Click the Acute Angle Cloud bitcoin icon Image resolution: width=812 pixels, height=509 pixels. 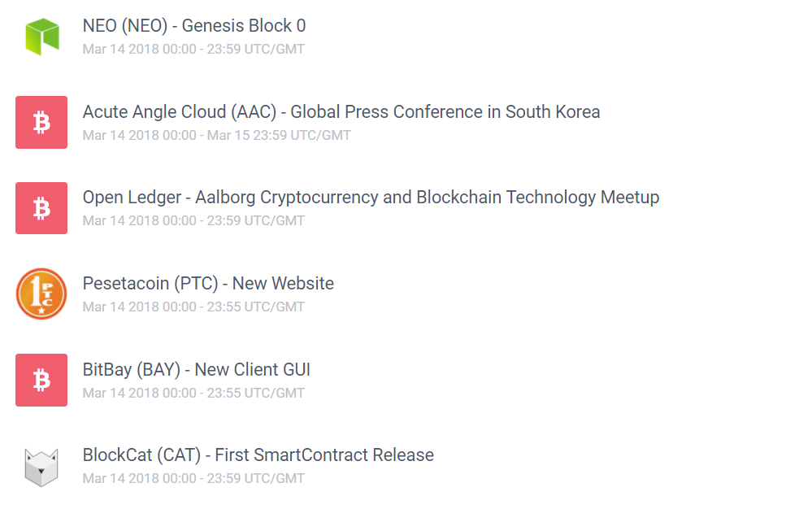(x=41, y=123)
